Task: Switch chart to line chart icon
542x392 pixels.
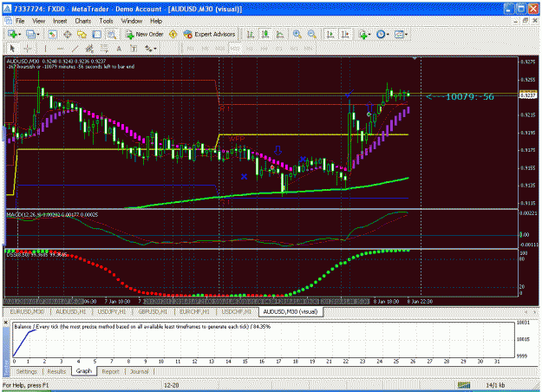Action: tap(280, 34)
